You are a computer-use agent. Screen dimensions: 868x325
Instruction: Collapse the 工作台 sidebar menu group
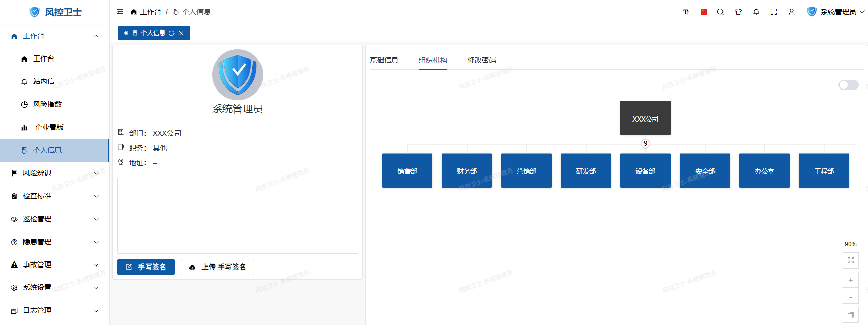point(96,36)
